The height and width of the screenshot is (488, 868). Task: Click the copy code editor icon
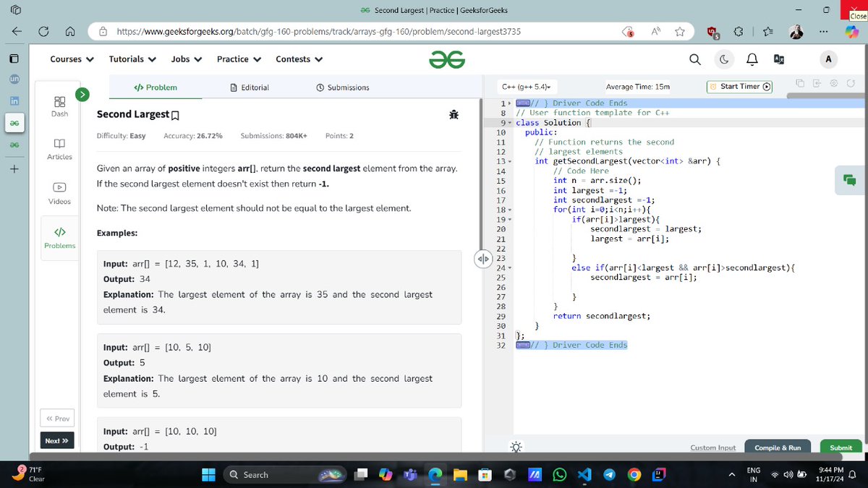point(799,85)
